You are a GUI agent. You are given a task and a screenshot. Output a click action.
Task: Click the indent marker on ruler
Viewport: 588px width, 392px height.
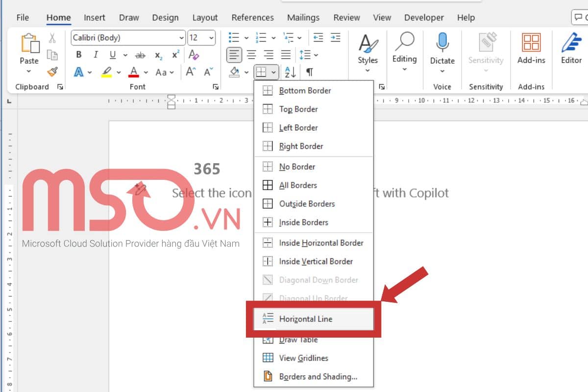pos(171,101)
